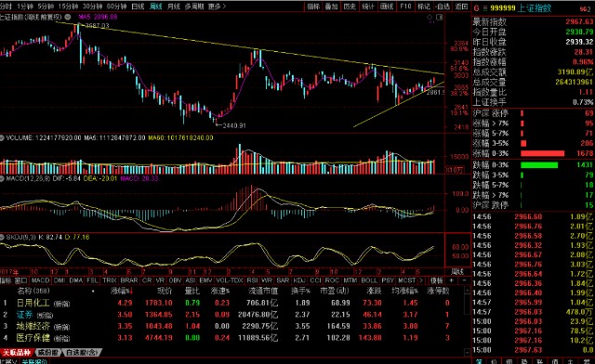Click the round icon before MACD label

pos(2,178)
